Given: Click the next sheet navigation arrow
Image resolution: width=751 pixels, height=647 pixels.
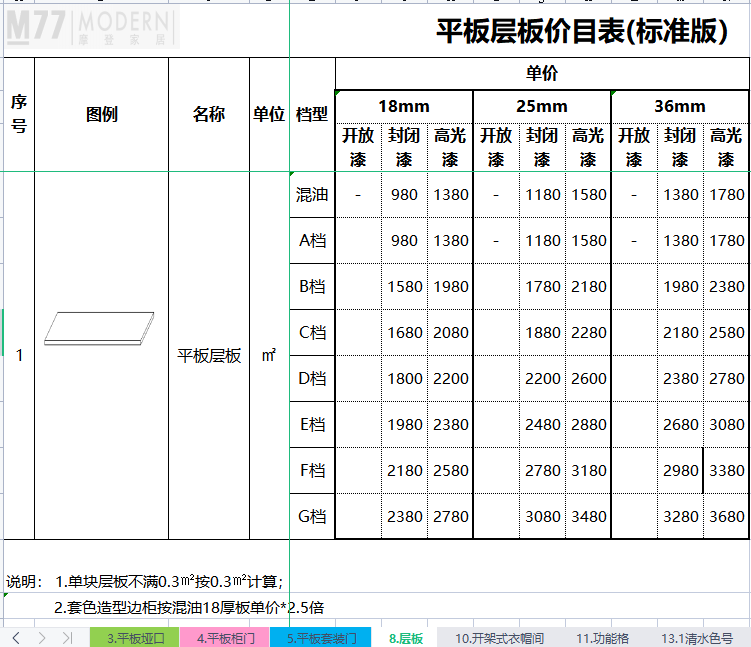Looking at the screenshot, I should pyautogui.click(x=41, y=637).
